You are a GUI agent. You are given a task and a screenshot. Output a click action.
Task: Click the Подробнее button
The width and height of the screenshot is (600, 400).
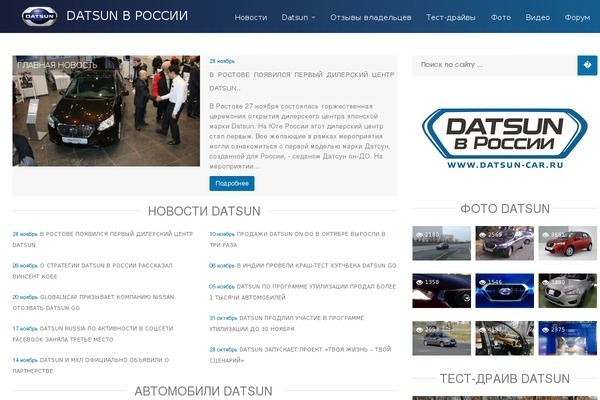point(232,183)
